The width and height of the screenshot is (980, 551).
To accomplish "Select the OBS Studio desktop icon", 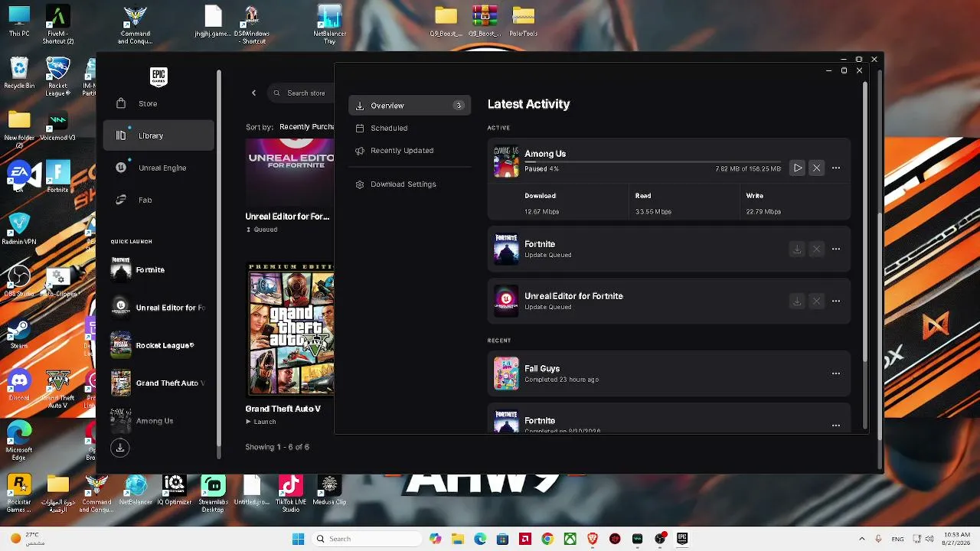I will pyautogui.click(x=19, y=281).
